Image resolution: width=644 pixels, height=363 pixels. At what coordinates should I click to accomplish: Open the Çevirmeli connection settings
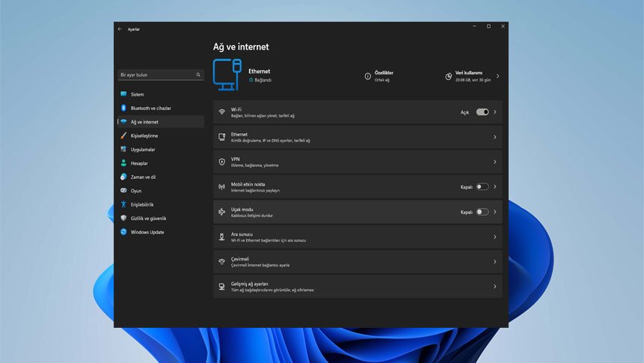tap(357, 262)
